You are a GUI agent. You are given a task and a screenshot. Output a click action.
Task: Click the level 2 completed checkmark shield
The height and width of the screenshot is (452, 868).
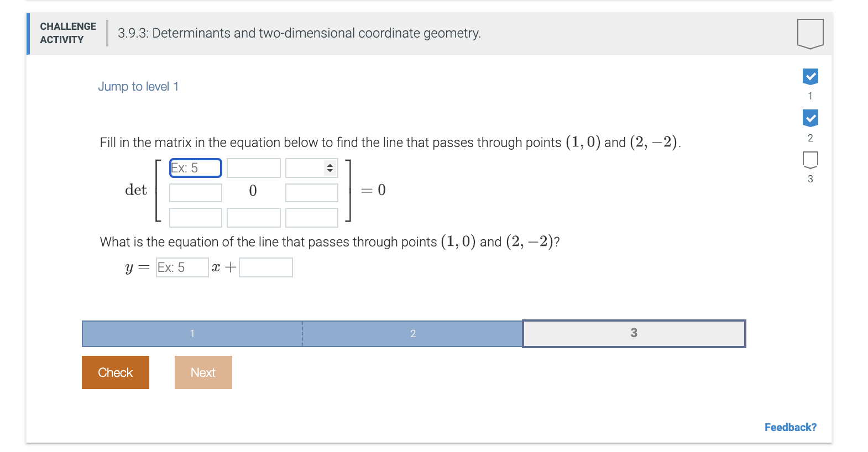[x=810, y=117]
